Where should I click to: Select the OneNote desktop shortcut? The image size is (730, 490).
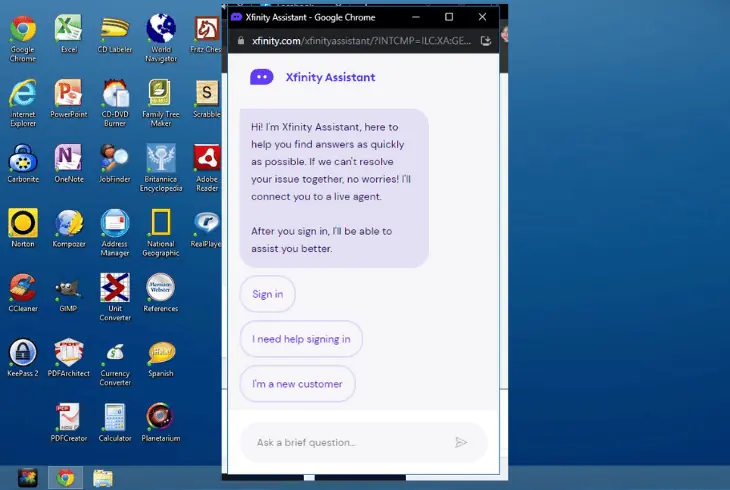point(68,163)
